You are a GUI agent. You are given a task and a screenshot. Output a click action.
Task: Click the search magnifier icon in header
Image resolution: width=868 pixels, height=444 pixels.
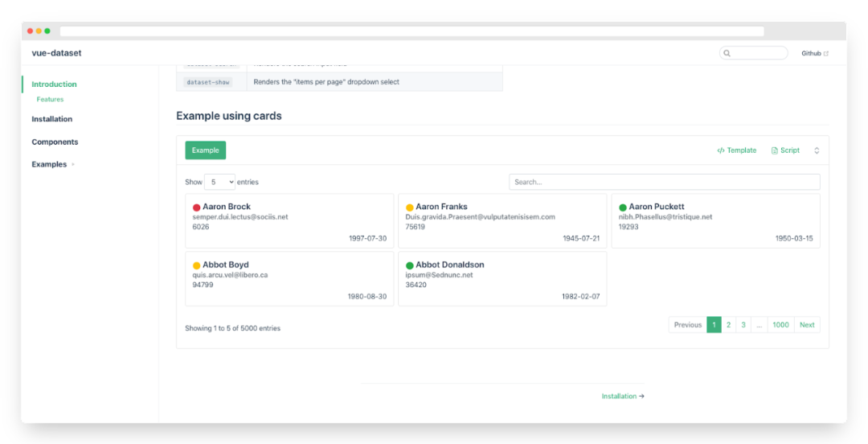point(727,53)
